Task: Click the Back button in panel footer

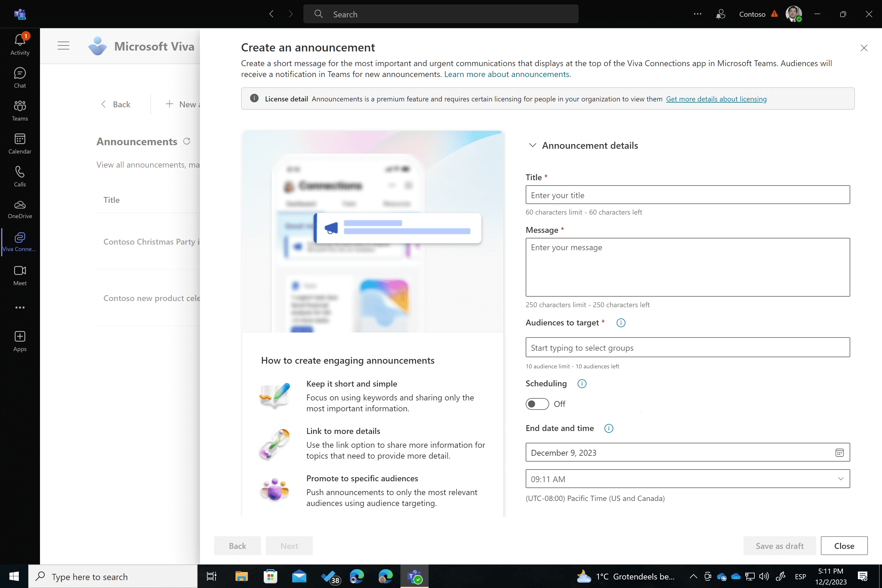Action: [237, 546]
